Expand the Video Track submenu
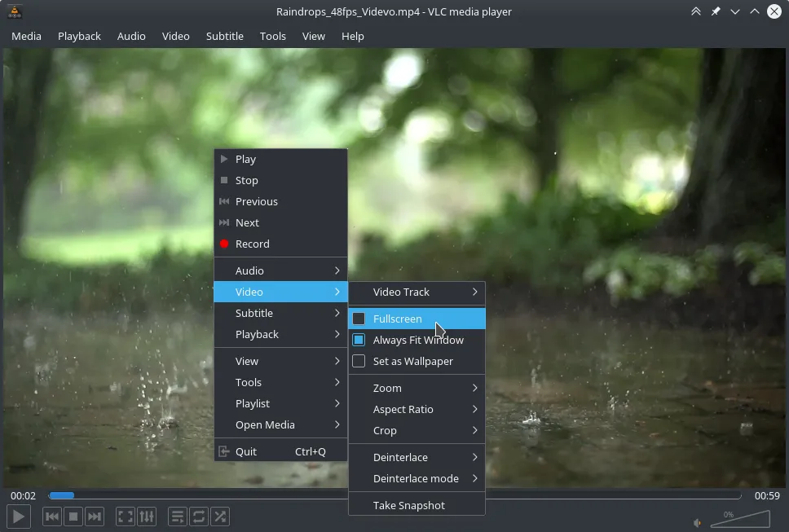This screenshot has height=532, width=789. coord(401,292)
